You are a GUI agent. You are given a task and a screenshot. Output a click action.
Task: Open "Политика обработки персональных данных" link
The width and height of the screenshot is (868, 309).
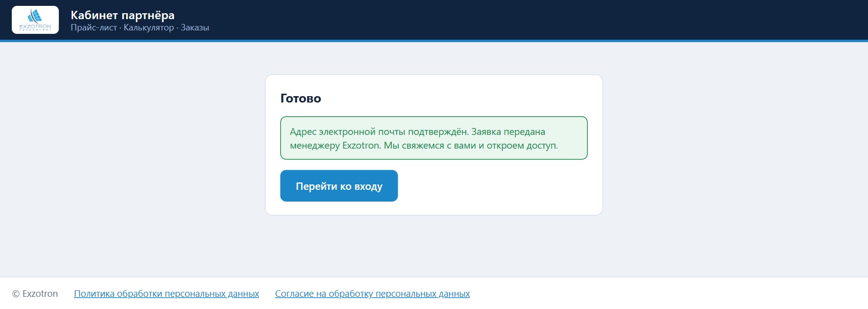point(166,294)
